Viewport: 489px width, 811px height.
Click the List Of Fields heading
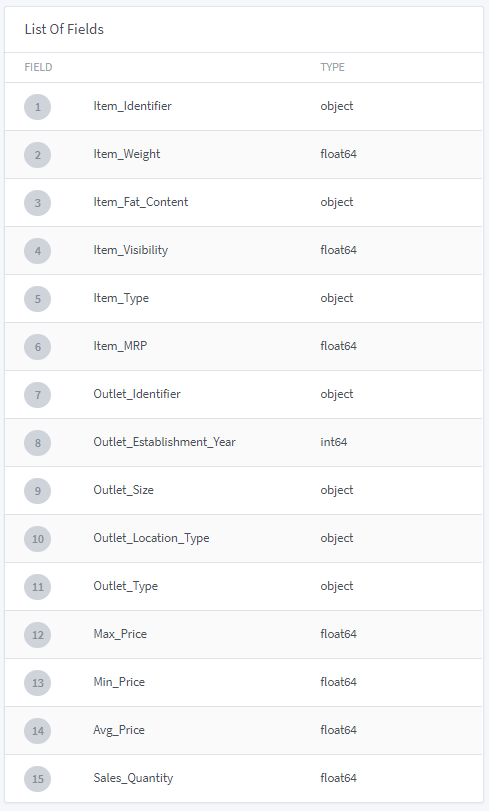64,29
